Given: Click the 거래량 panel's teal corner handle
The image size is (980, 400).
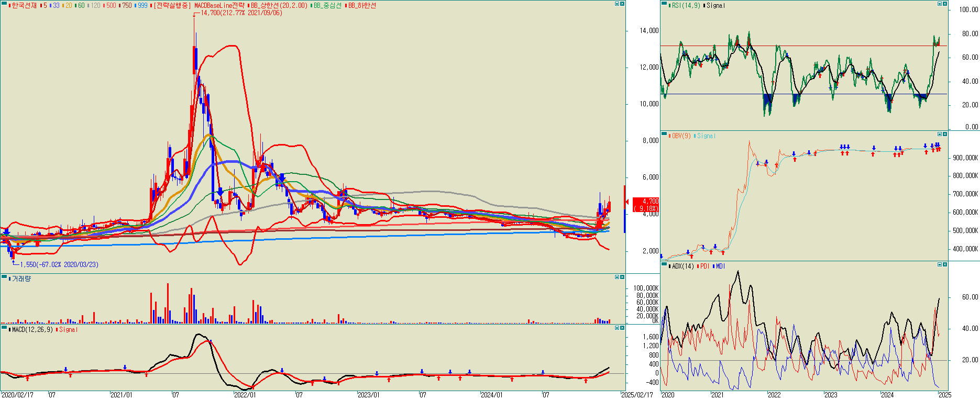Looking at the screenshot, I should [x=4, y=277].
